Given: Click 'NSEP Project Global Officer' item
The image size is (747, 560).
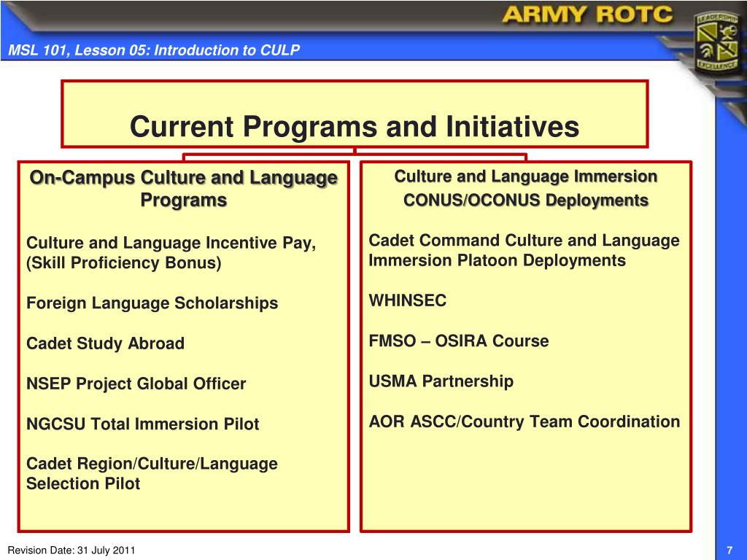Looking at the screenshot, I should (136, 384).
